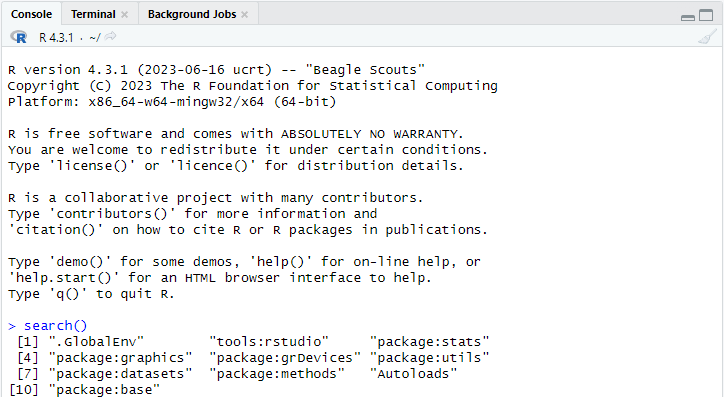
Task: Click the R logo icon
Action: [18, 37]
